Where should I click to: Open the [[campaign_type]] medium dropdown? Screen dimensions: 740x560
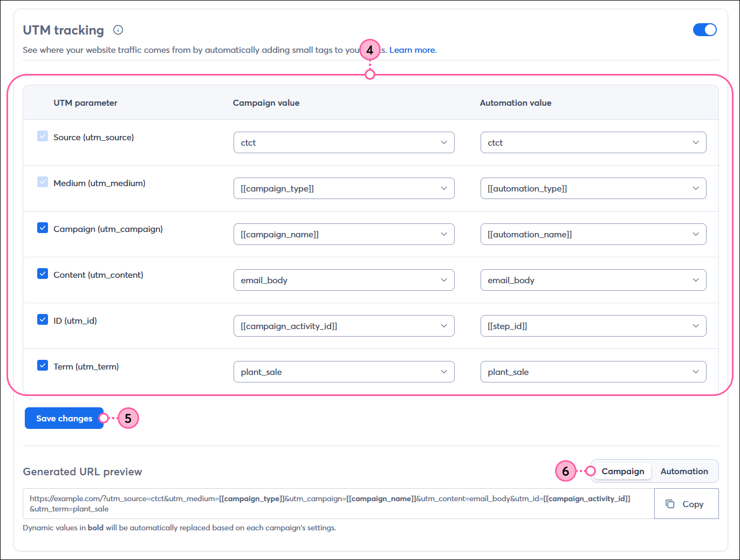click(344, 188)
